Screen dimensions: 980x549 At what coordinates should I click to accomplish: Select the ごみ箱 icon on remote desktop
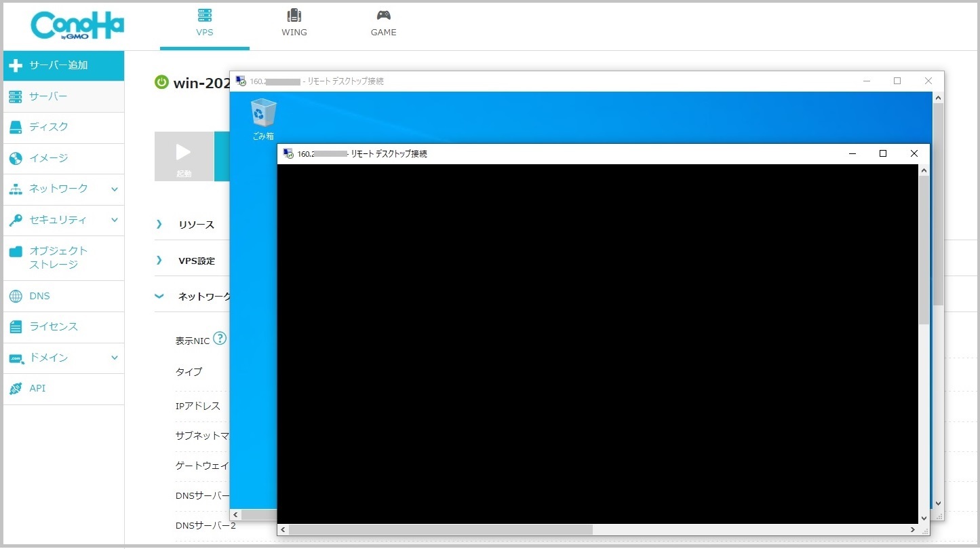click(263, 119)
